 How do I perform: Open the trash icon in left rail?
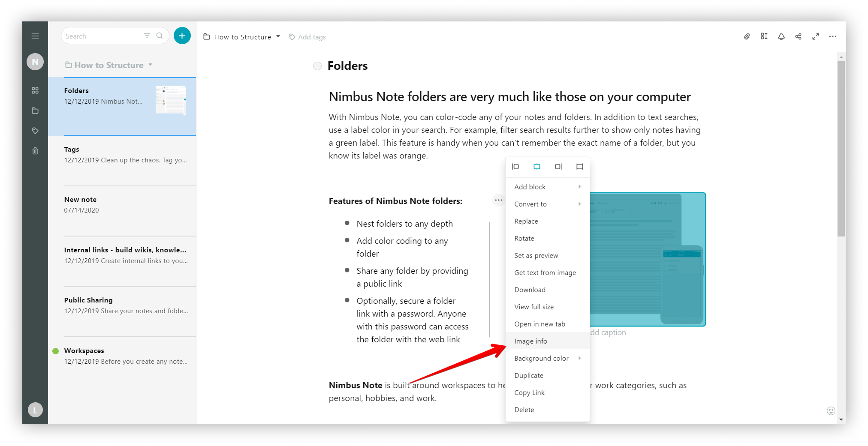click(x=35, y=151)
